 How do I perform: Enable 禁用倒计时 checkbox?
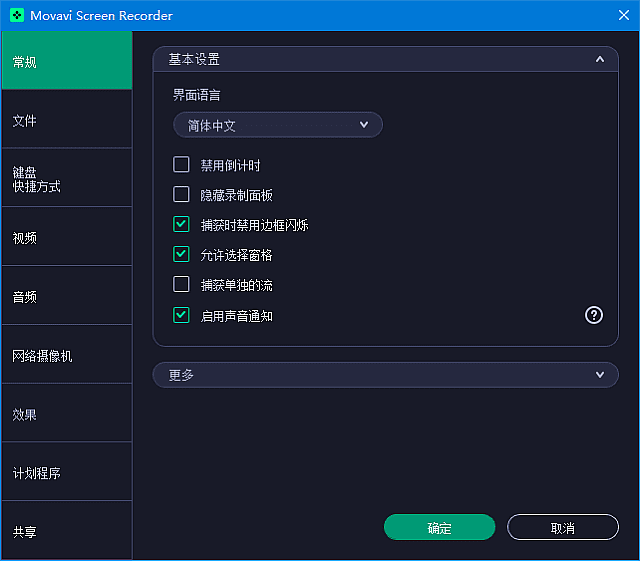(x=181, y=165)
